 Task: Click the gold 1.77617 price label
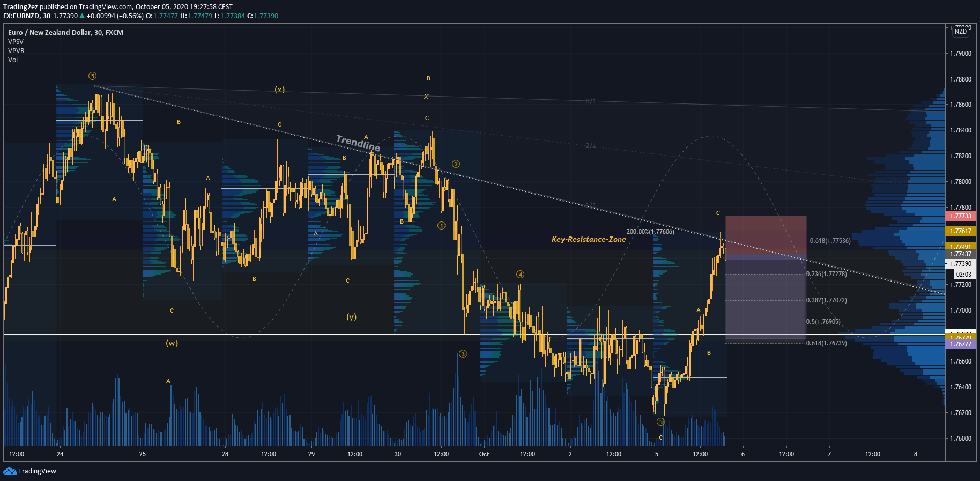(x=961, y=231)
